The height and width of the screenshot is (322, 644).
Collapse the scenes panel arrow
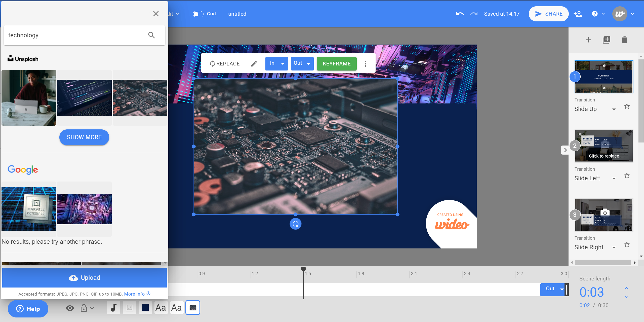point(565,150)
